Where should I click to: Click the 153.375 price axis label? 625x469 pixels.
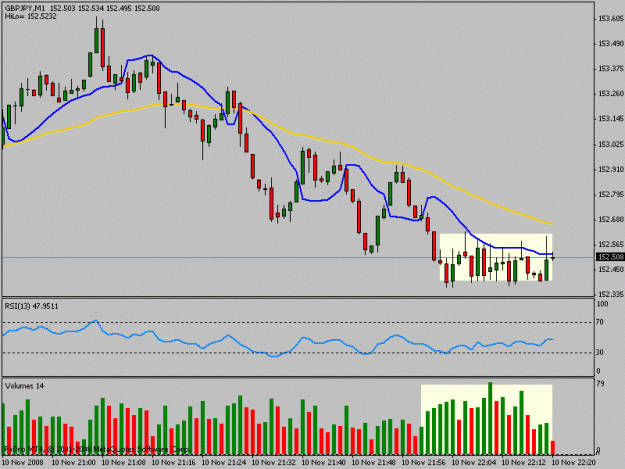pos(611,69)
